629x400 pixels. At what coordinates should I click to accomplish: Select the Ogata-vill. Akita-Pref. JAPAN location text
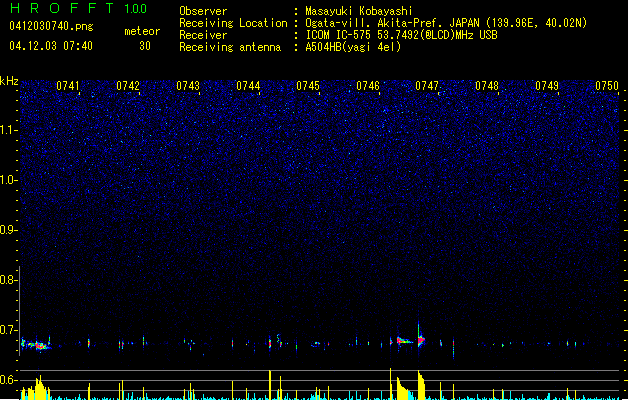[x=446, y=23]
